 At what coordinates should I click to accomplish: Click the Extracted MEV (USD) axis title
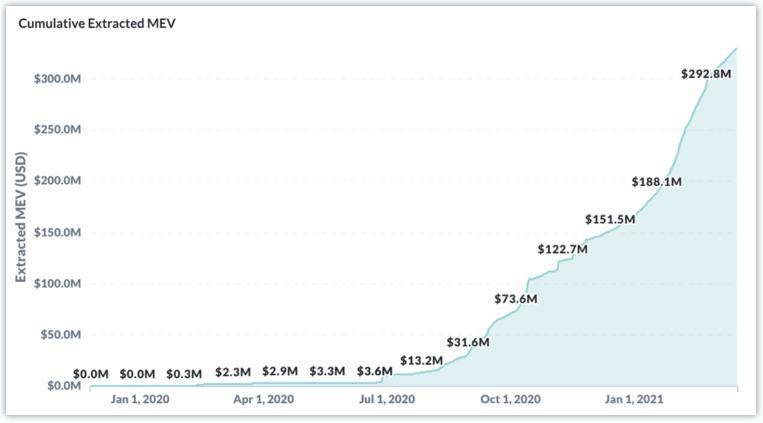(x=20, y=217)
